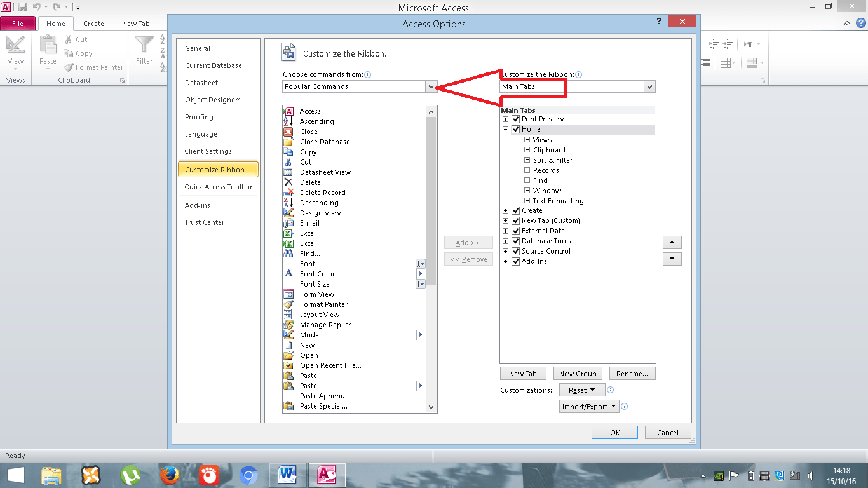Click commands list scrollbar down arrow

tap(431, 407)
